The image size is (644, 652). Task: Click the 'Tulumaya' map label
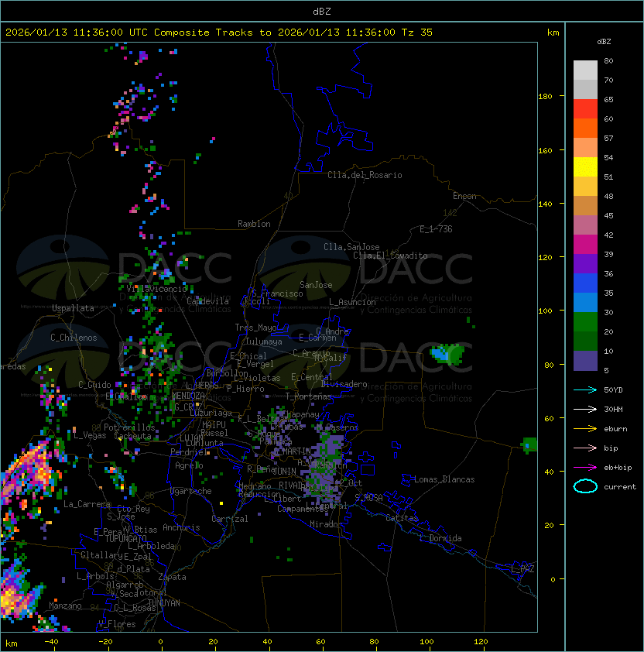[x=264, y=341]
